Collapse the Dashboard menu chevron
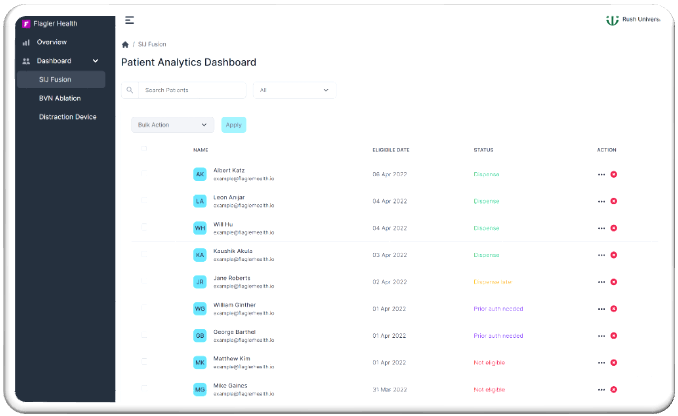Screen dimensions: 678x416 [x=96, y=61]
